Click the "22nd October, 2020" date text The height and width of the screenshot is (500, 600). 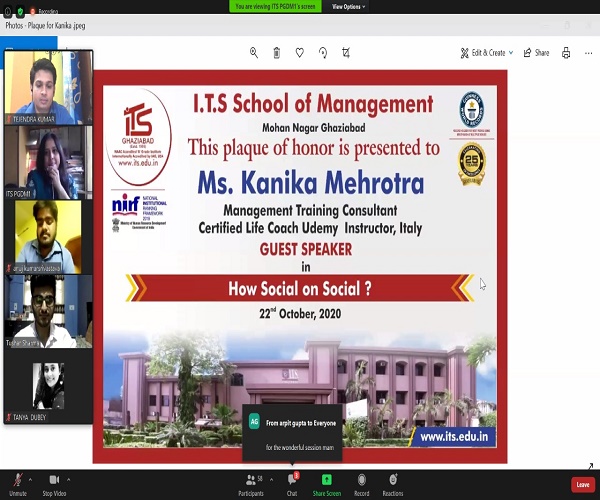click(x=300, y=313)
